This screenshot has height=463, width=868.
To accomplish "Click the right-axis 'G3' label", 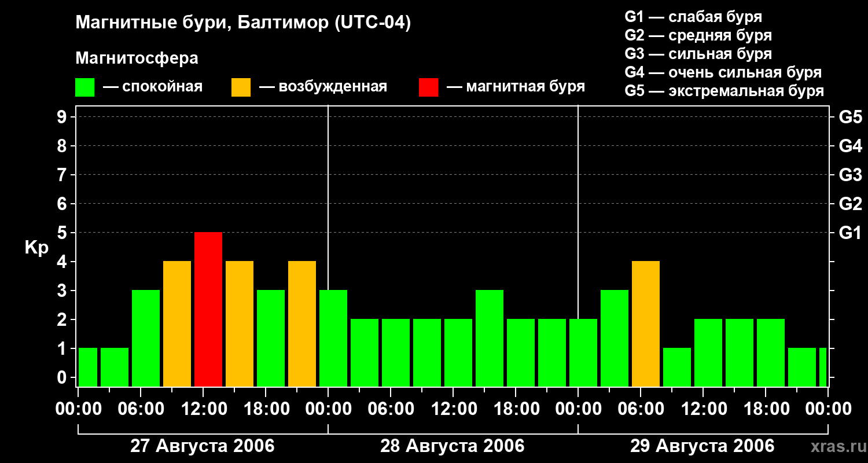I will click(x=851, y=175).
